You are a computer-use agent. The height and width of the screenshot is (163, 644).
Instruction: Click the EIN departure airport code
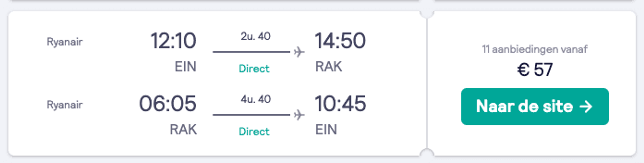click(x=185, y=67)
